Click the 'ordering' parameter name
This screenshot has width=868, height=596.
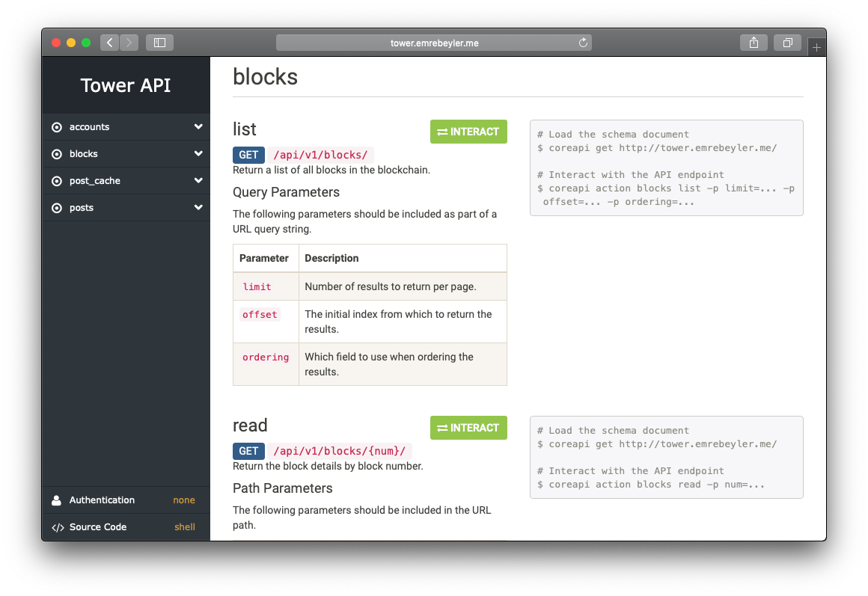click(266, 357)
